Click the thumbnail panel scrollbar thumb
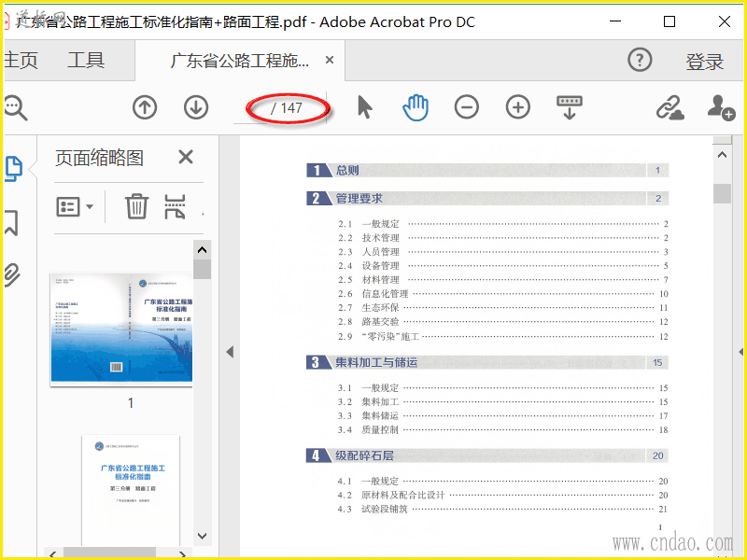The width and height of the screenshot is (747, 560). coord(202,269)
